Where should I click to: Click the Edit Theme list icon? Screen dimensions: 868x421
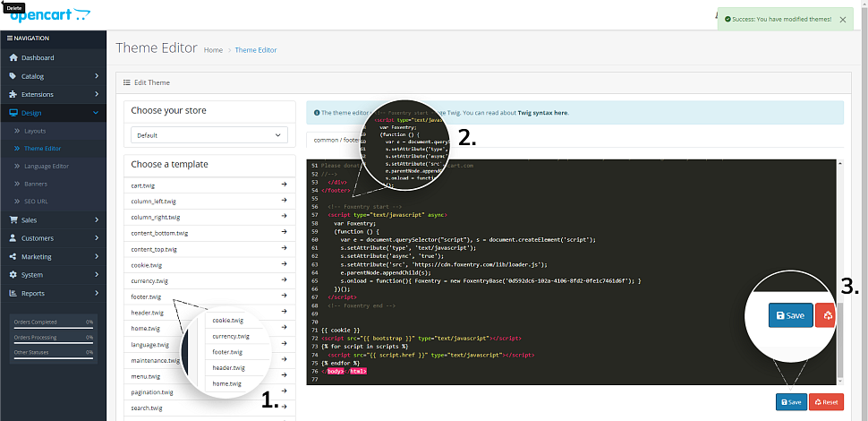127,82
